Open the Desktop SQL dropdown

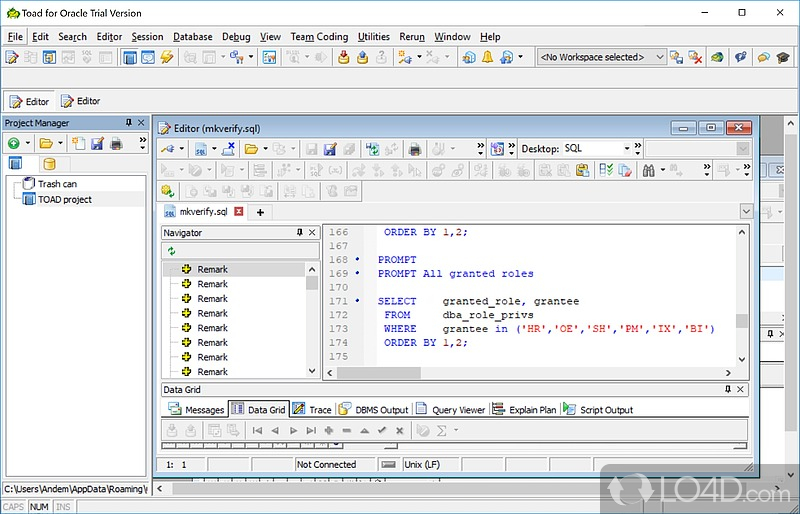[627, 149]
